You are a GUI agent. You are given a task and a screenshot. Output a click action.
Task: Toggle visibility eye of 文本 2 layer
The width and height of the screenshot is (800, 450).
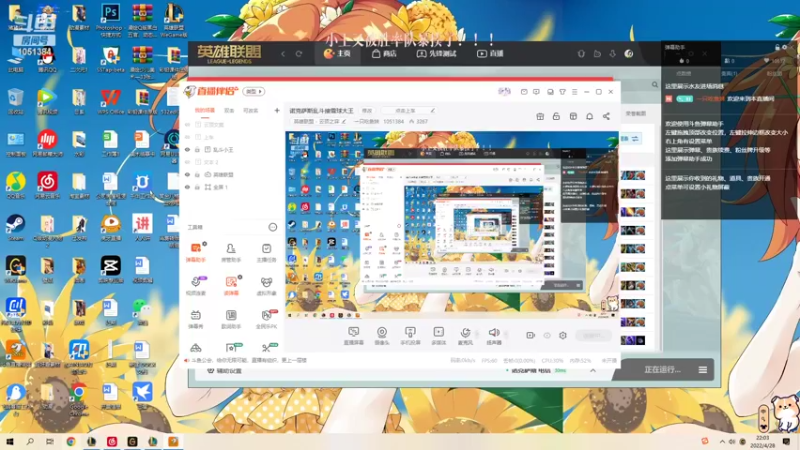(187, 162)
